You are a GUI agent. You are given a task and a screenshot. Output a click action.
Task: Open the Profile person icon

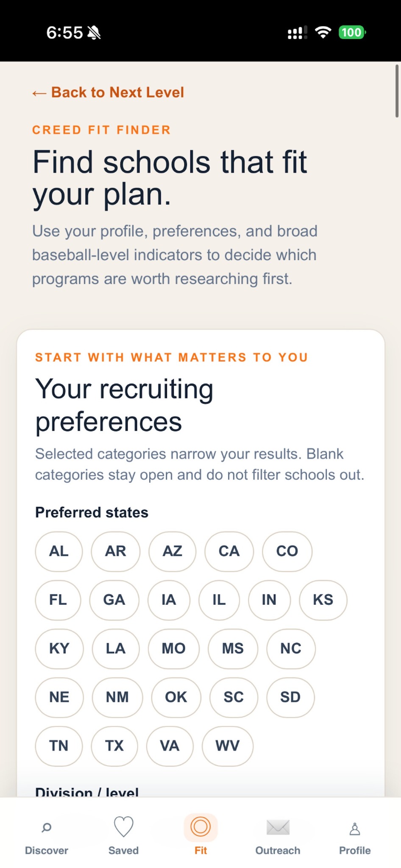(355, 829)
